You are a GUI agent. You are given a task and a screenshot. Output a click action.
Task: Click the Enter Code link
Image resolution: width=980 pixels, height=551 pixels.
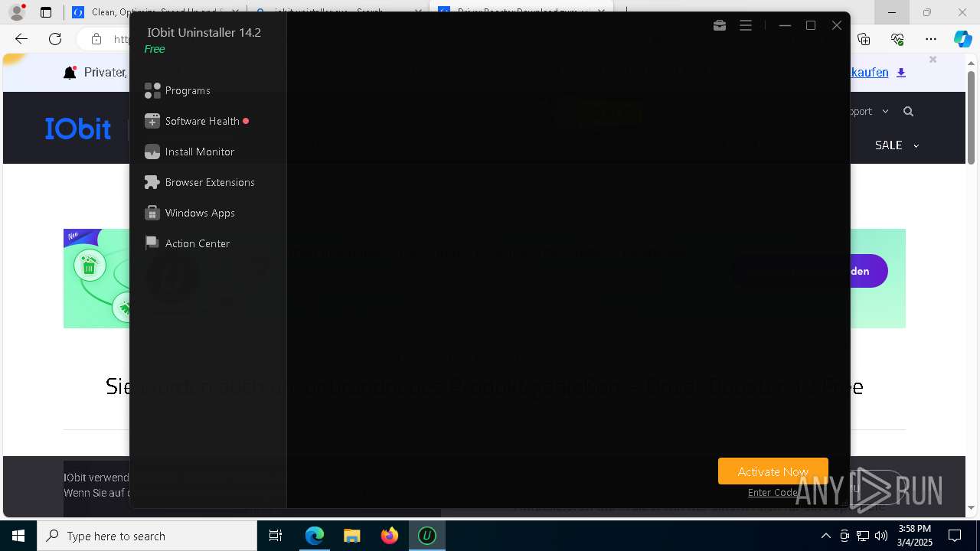pos(773,492)
